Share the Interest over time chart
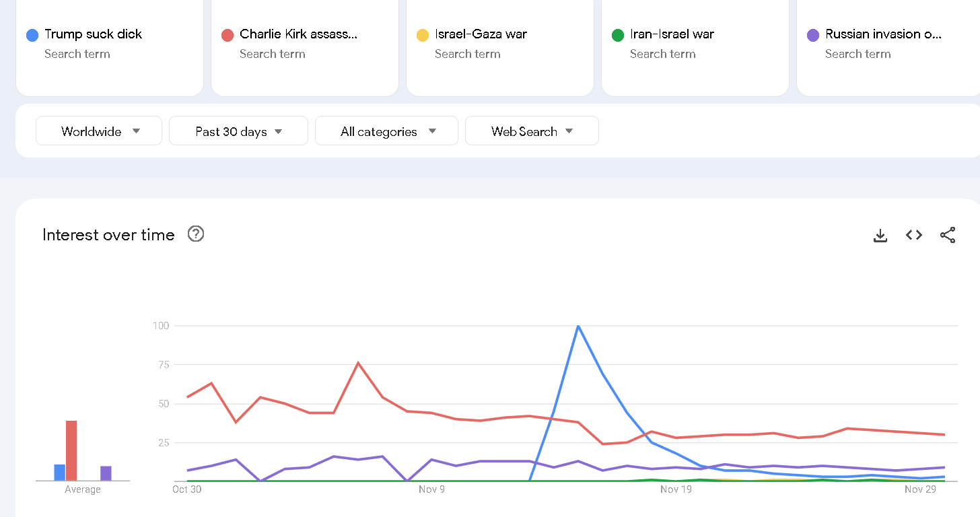980x517 pixels. click(948, 235)
